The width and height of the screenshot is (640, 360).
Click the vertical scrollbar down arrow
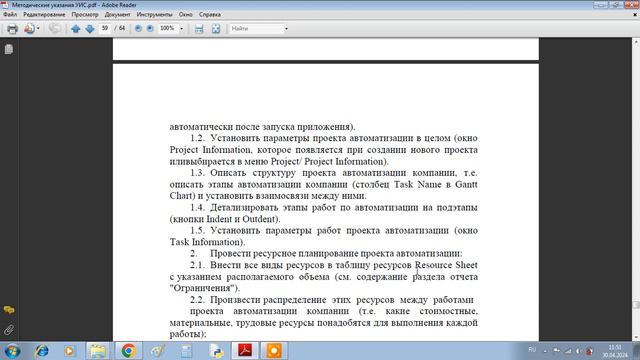(x=636, y=338)
